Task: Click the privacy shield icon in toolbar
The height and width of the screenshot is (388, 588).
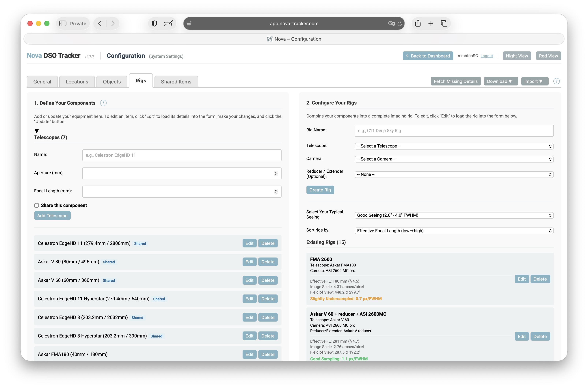Action: [154, 23]
